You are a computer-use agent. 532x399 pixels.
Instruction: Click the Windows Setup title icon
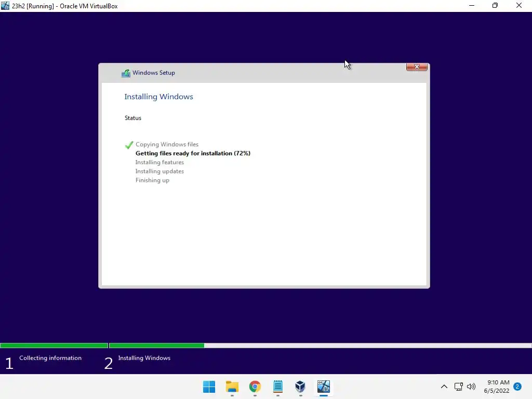(x=126, y=73)
